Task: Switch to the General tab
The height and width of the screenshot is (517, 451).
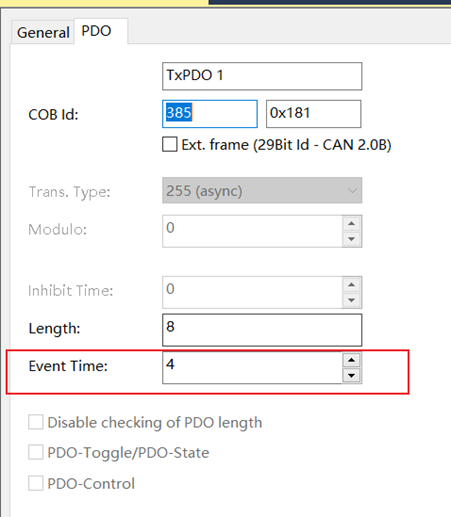Action: tap(43, 32)
